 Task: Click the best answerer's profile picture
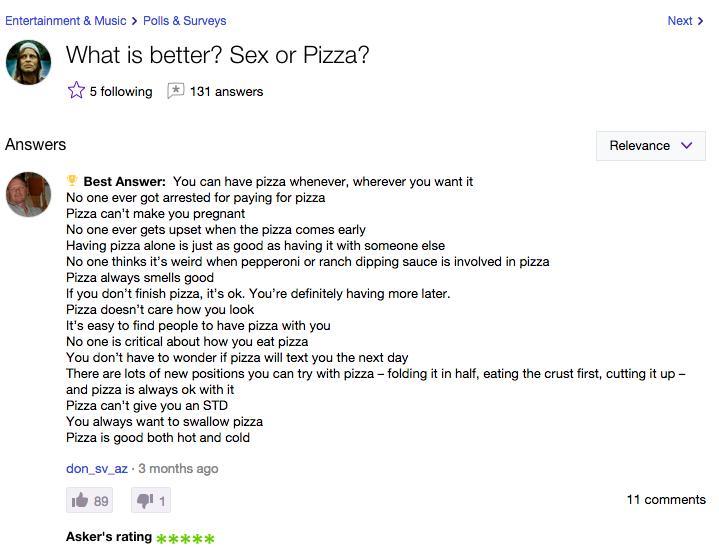point(28,194)
